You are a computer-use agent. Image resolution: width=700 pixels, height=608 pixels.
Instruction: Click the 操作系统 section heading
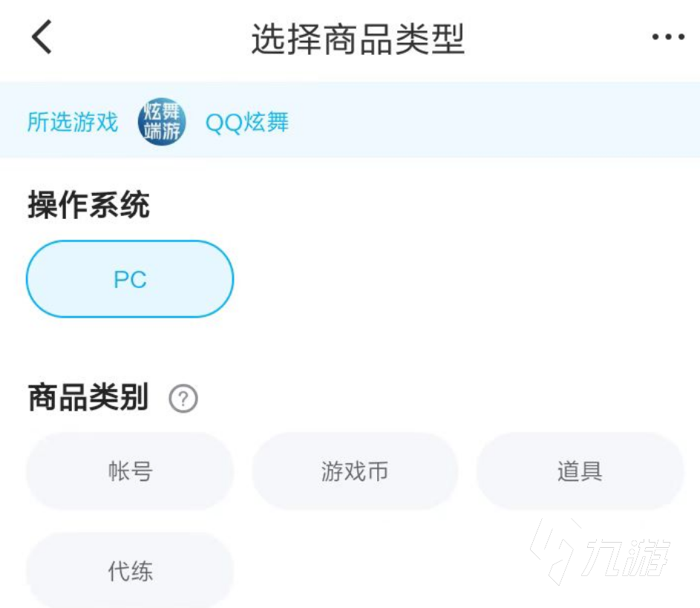[88, 205]
